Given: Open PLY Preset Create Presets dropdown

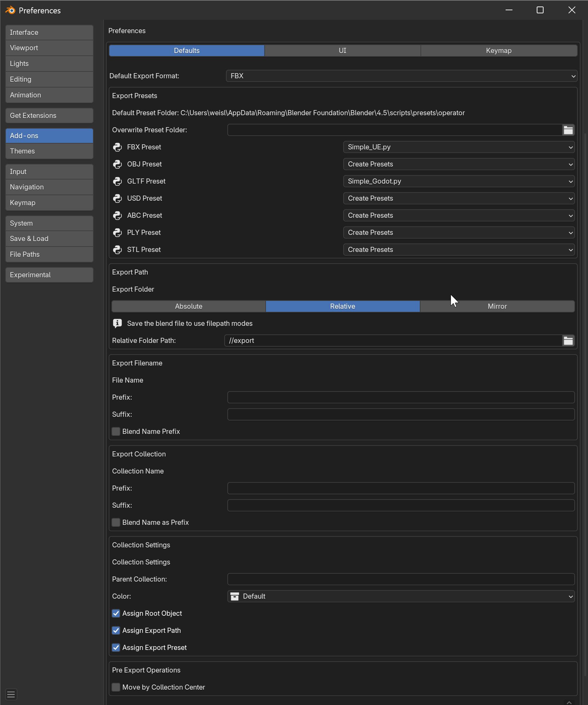Looking at the screenshot, I should pos(459,232).
